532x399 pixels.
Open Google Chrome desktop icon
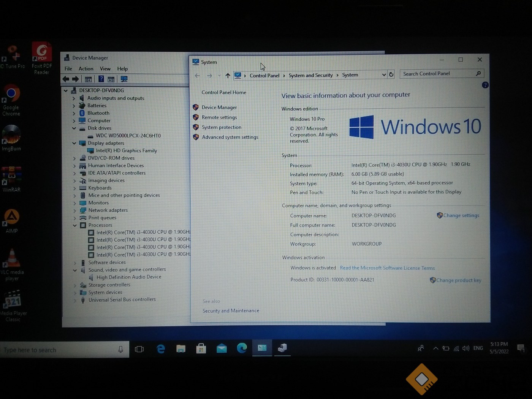pos(11,100)
